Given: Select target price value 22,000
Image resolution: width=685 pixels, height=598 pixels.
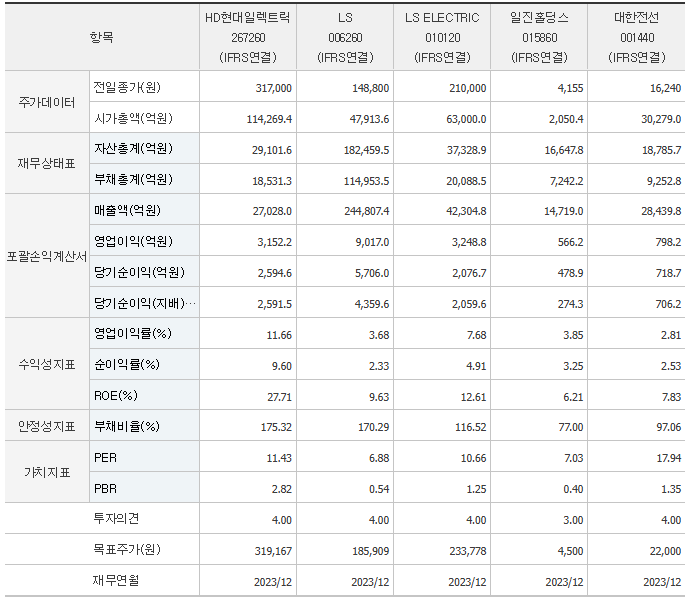Looking at the screenshot, I should pos(665,551).
